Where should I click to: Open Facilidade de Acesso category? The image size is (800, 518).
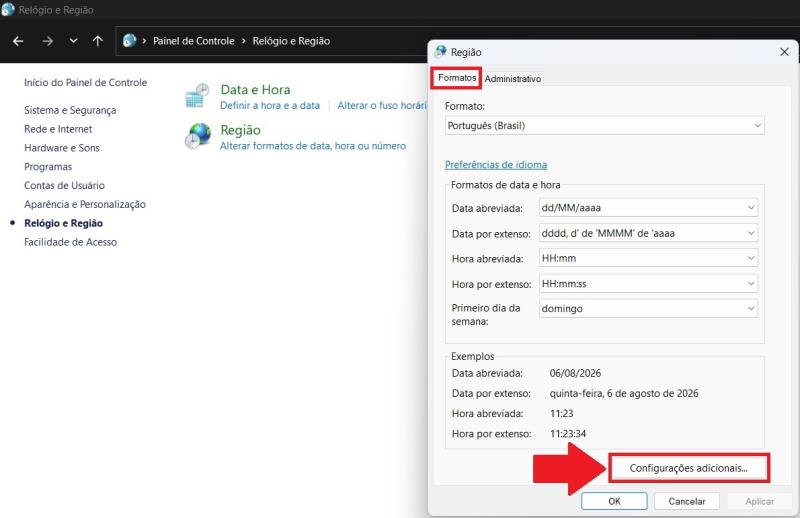point(70,242)
